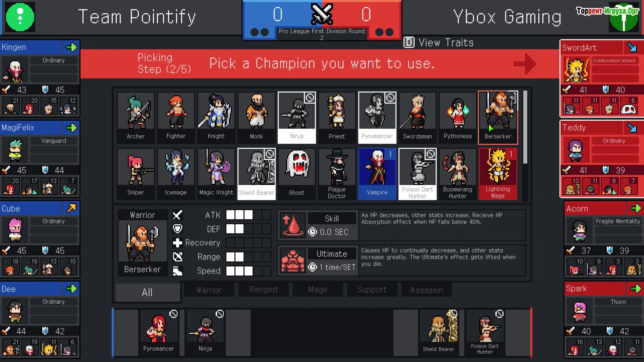Pick the Ghost champion
644x362 pixels.
coord(297,174)
